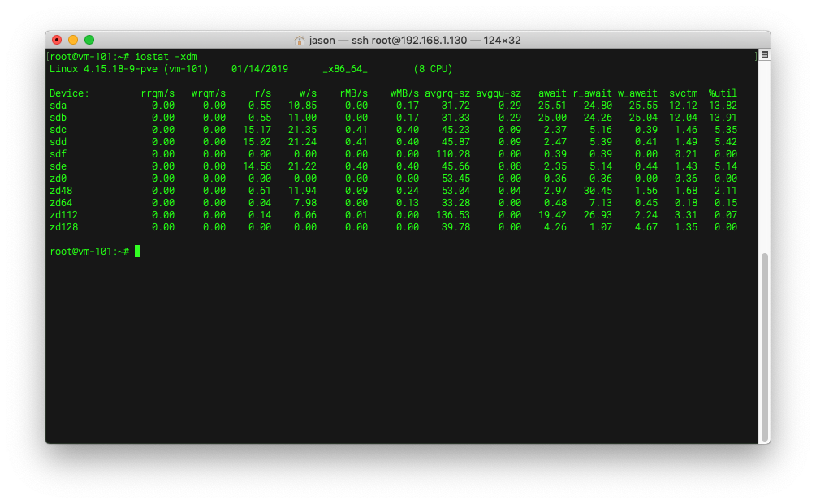Click the 'sdb' device name
This screenshot has width=816, height=504.
click(x=58, y=118)
